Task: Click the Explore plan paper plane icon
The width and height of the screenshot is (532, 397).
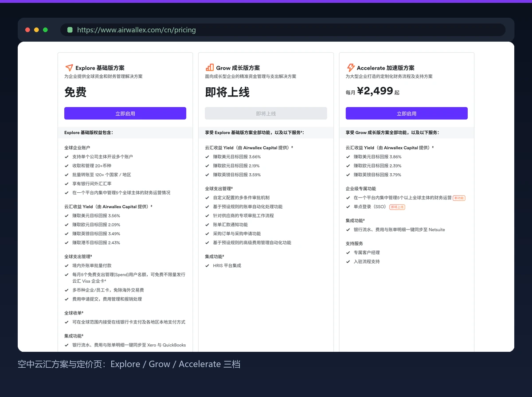Action: [69, 68]
